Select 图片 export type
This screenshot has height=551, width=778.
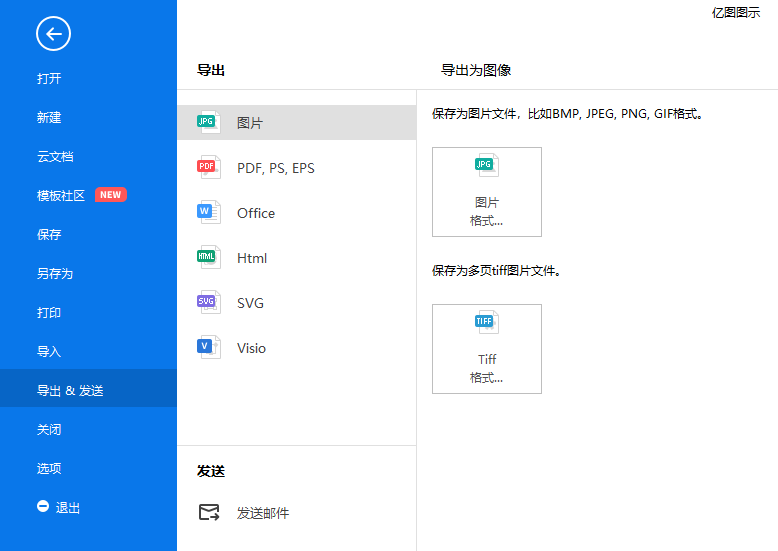click(297, 123)
